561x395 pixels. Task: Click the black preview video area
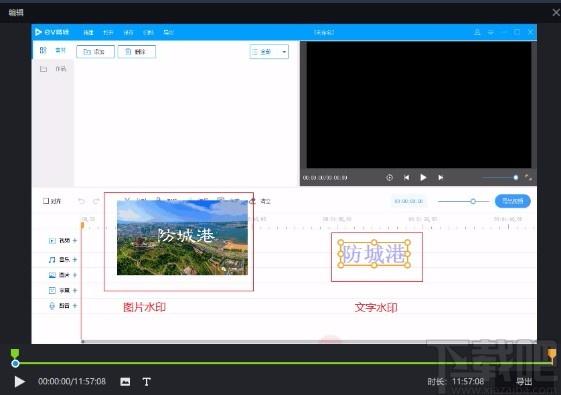[x=419, y=104]
